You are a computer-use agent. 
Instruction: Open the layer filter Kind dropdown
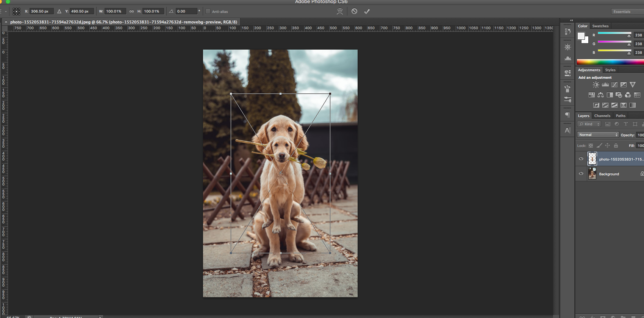(589, 124)
